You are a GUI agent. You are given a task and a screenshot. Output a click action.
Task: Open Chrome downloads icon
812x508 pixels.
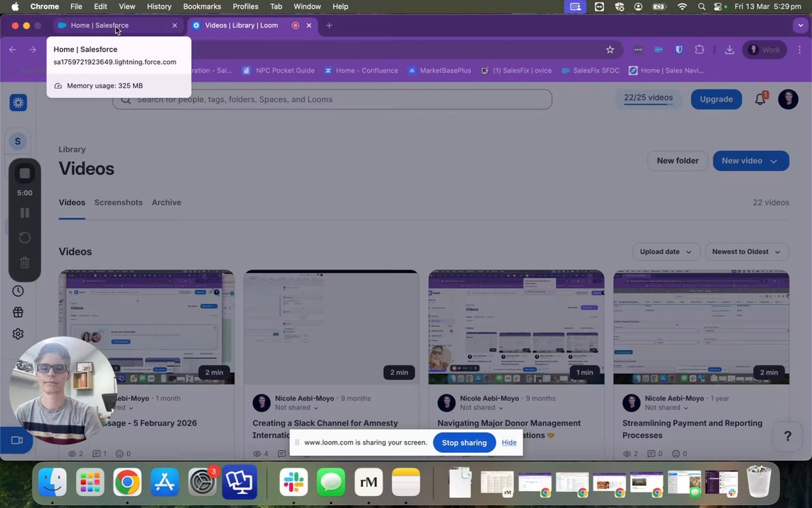[729, 50]
